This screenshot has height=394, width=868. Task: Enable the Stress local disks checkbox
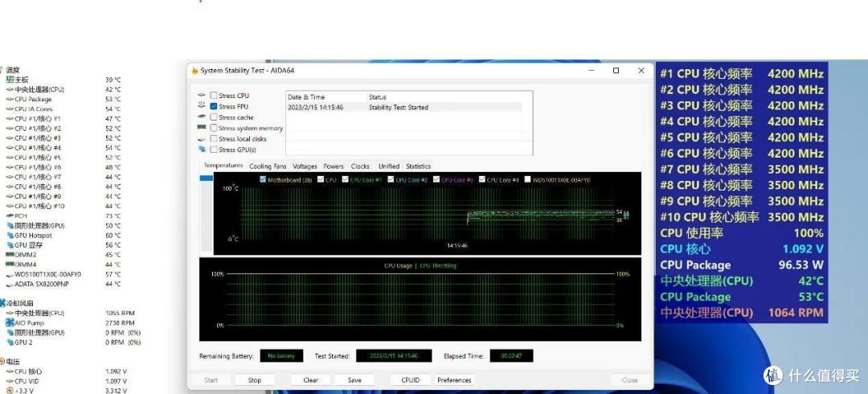point(214,138)
